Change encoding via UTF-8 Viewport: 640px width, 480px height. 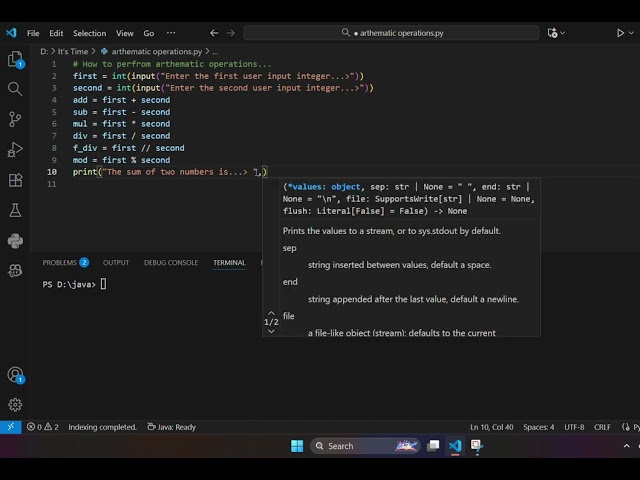(x=574, y=427)
